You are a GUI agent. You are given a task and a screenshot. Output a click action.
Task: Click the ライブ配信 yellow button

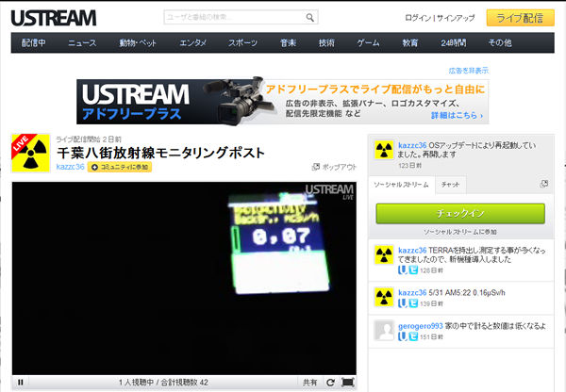(x=520, y=18)
